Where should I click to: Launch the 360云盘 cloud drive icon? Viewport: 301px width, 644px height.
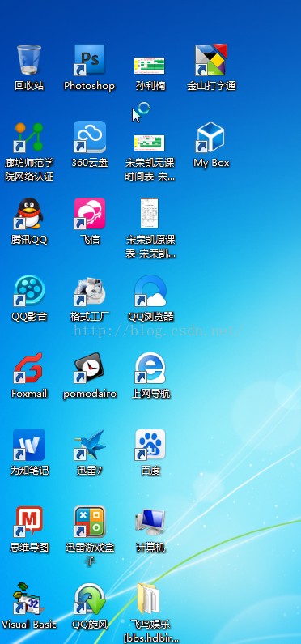click(89, 137)
